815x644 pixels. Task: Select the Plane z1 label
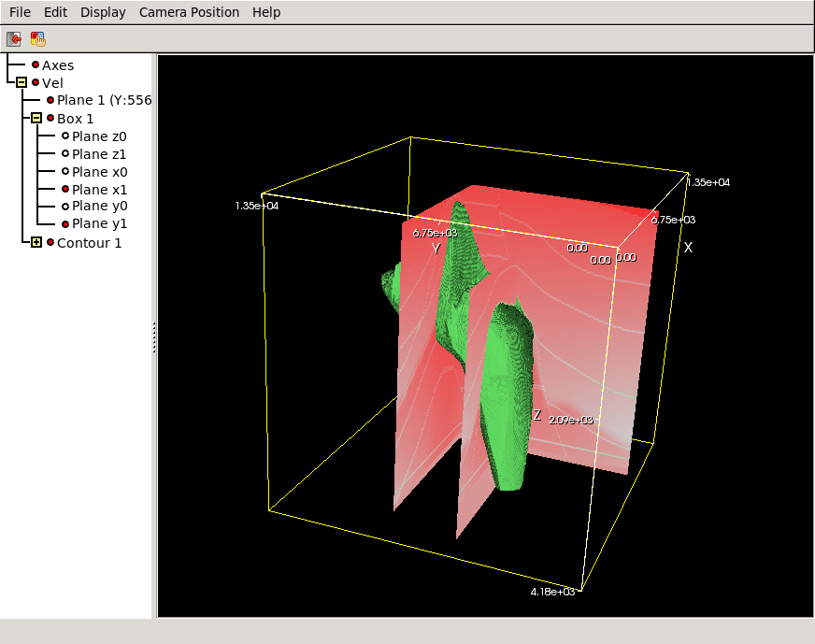(99, 154)
